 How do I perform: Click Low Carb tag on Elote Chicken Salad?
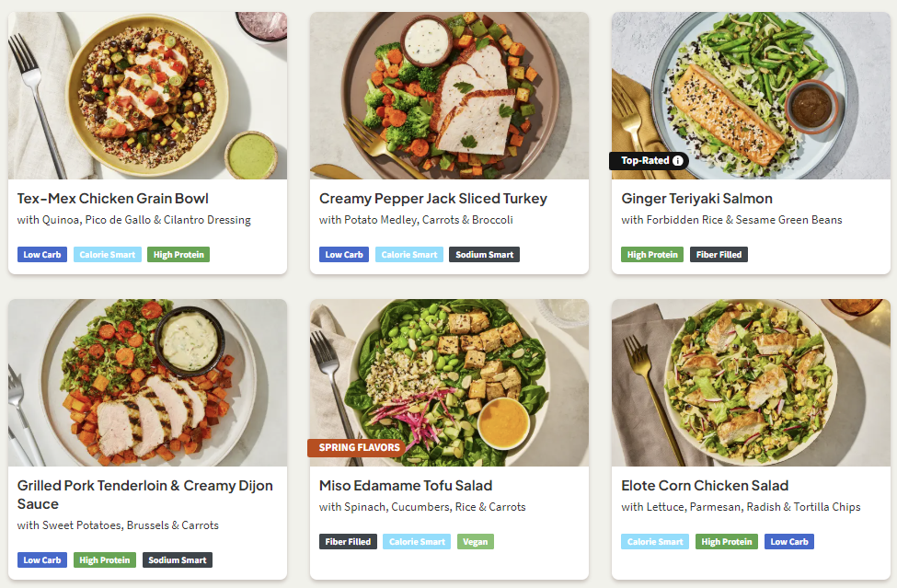pos(788,542)
